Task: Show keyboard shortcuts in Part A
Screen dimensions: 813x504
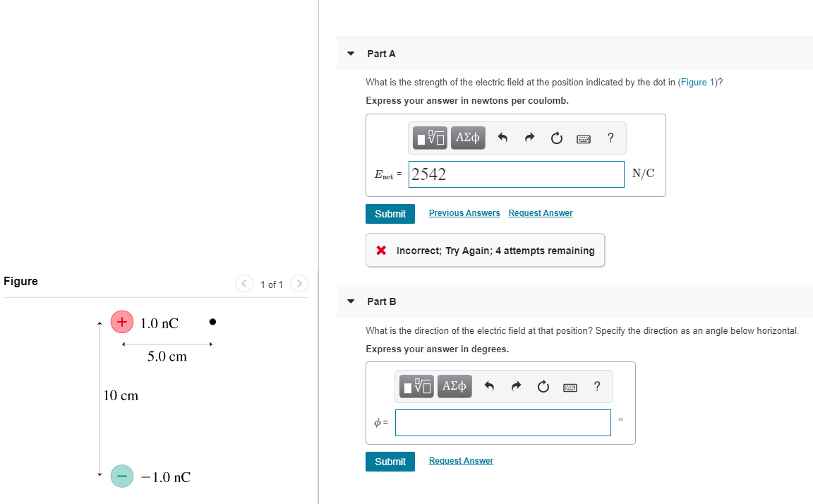Action: point(584,138)
